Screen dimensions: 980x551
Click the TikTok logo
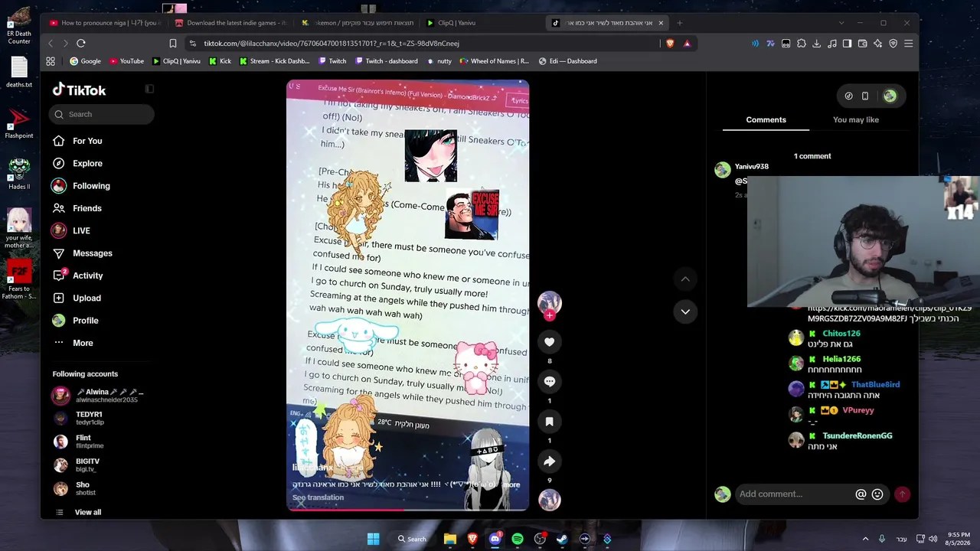click(79, 90)
